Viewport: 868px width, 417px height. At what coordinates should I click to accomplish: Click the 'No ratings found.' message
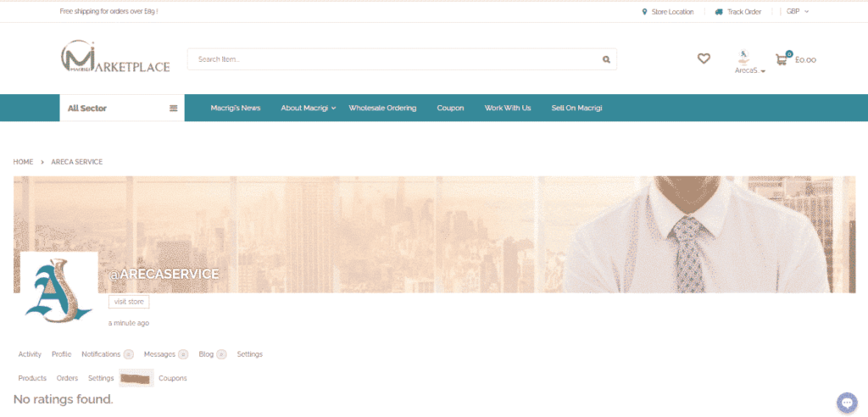63,398
